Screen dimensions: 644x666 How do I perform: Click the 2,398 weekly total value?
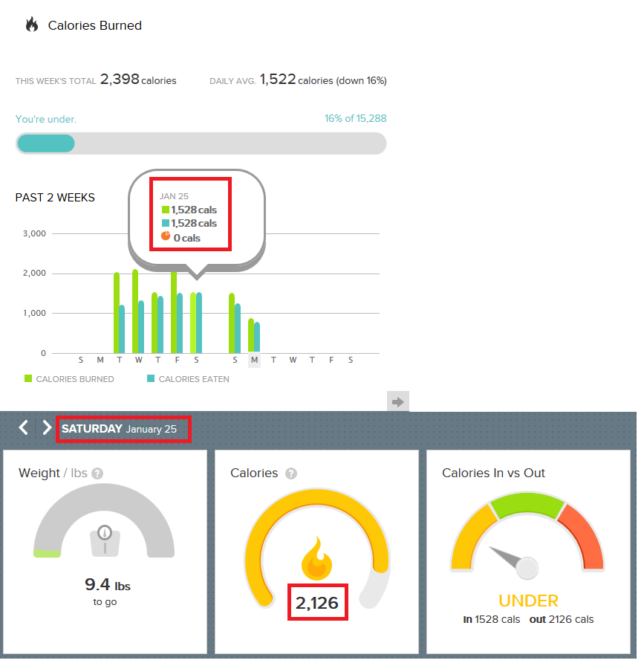(120, 79)
